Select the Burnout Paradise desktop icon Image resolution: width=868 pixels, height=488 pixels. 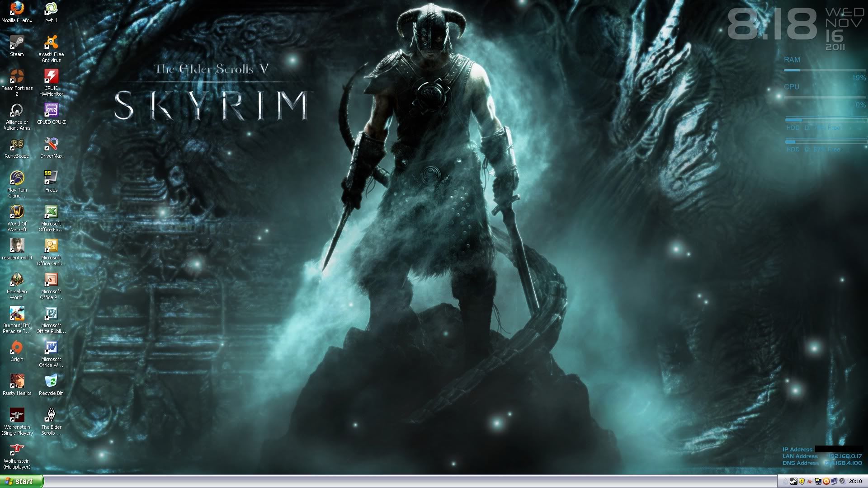point(17,319)
